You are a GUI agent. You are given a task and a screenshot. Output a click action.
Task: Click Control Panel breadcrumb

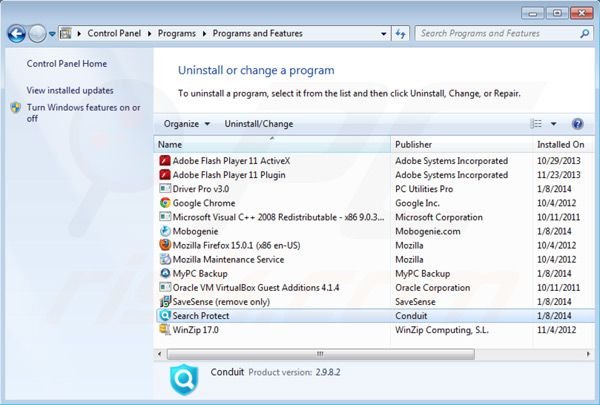pyautogui.click(x=114, y=34)
